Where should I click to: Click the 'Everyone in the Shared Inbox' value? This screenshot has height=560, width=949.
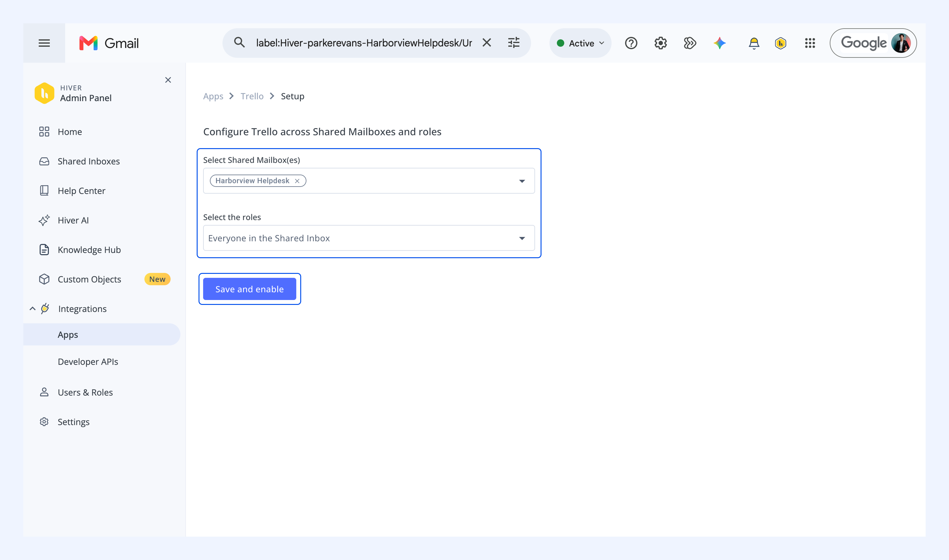pyautogui.click(x=269, y=238)
